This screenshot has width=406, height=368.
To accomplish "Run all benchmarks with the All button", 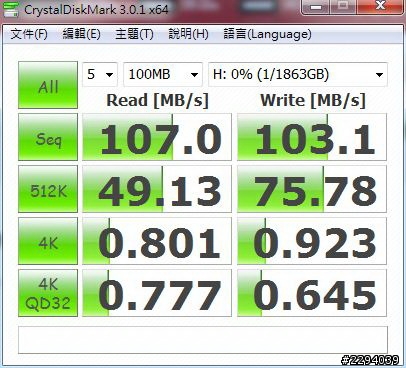I will coord(48,85).
